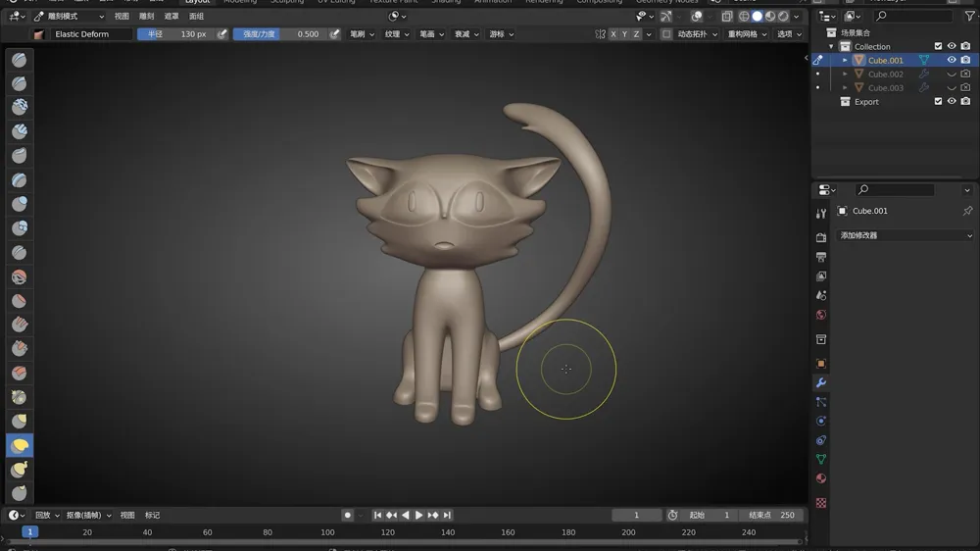Open the Material properties tab
The height and width of the screenshot is (551, 980).
coord(821,478)
